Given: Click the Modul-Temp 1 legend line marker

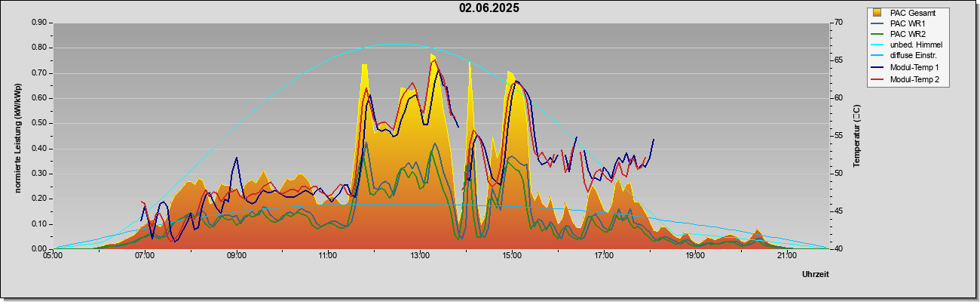Looking at the screenshot, I should click(x=877, y=68).
